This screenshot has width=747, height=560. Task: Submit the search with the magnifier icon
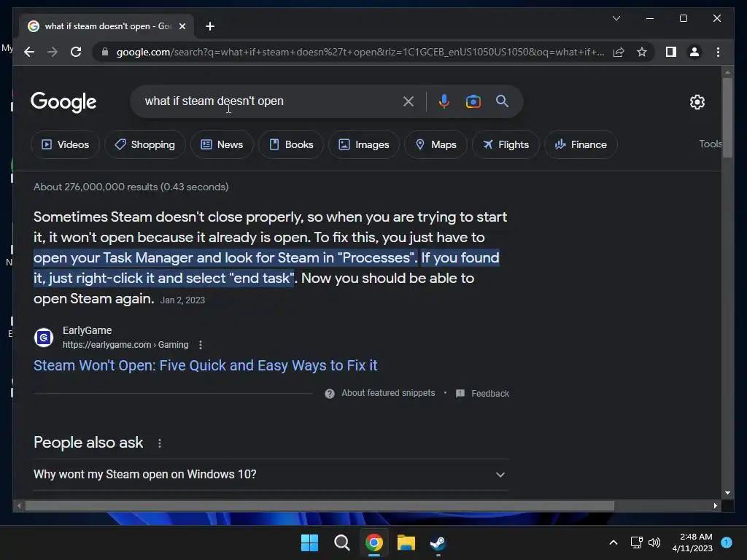click(x=502, y=101)
